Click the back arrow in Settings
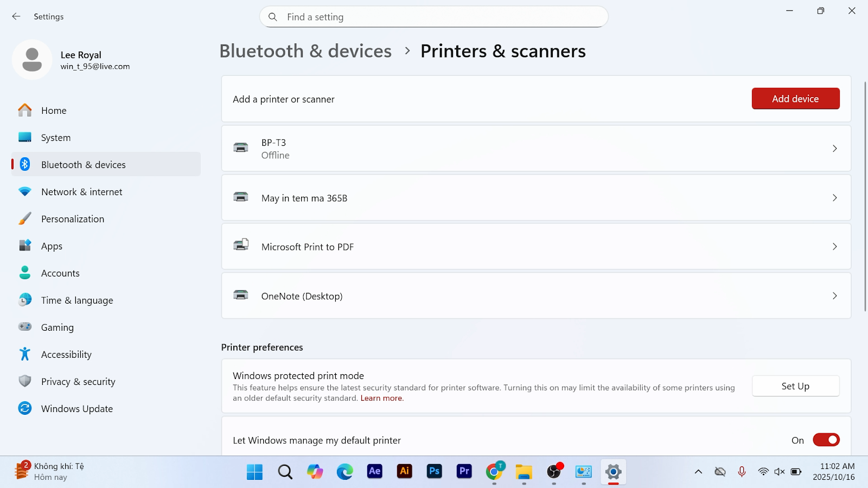 [x=16, y=17]
